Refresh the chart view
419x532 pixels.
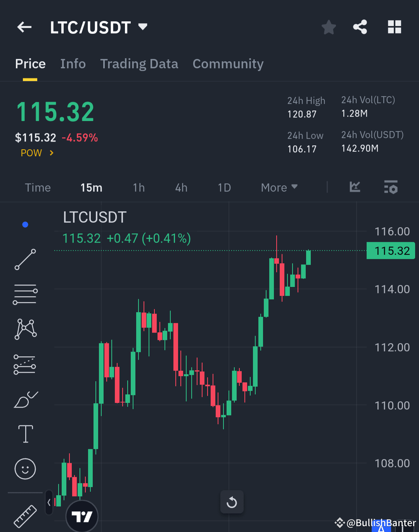click(232, 502)
